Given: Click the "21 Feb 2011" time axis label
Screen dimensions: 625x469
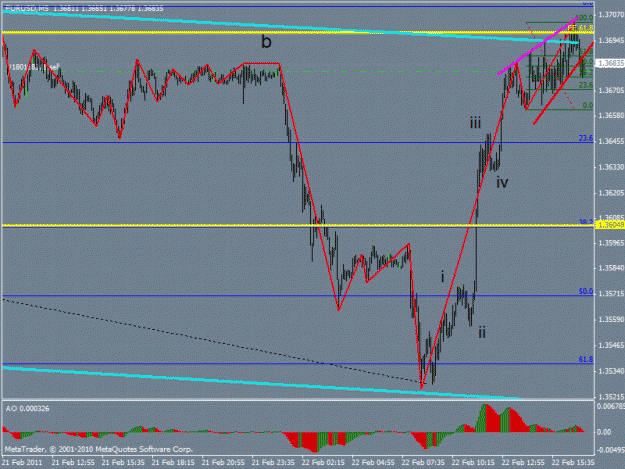Looking at the screenshot, I should click(x=22, y=462).
